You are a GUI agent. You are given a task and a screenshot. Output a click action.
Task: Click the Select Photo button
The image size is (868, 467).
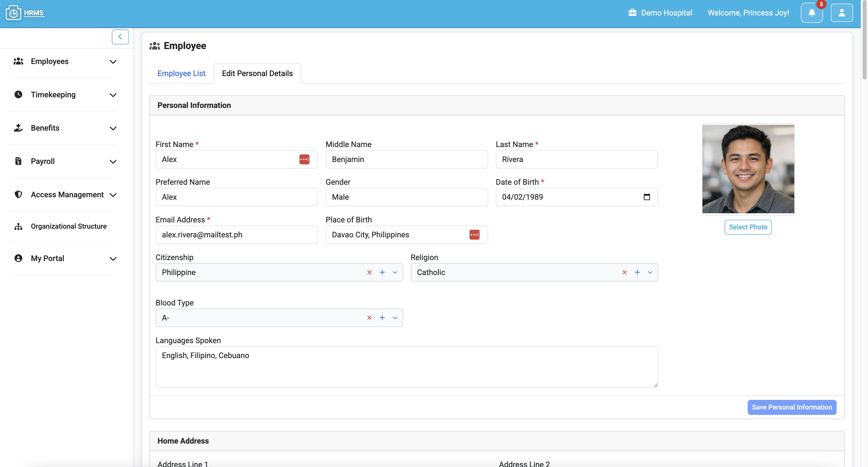point(748,227)
